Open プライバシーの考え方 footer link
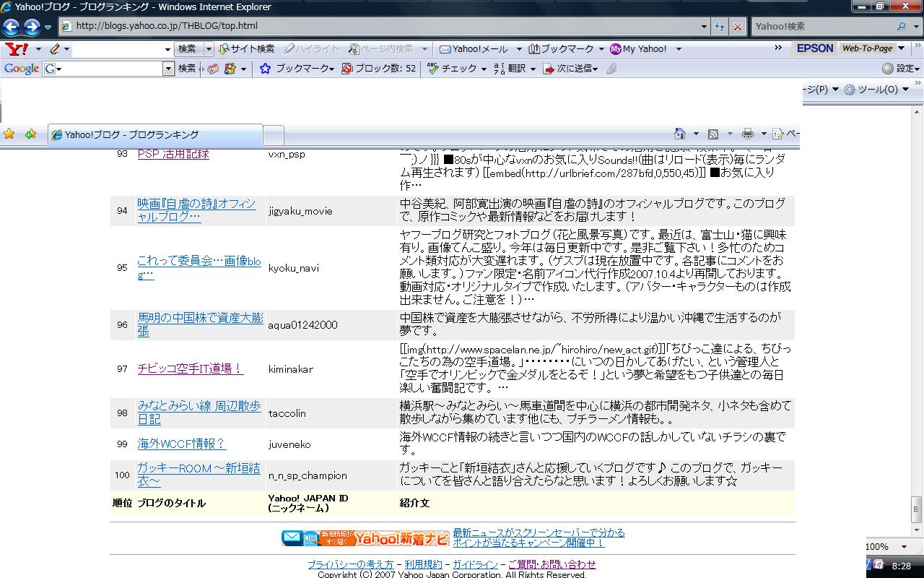Image resolution: width=924 pixels, height=578 pixels. click(x=351, y=564)
